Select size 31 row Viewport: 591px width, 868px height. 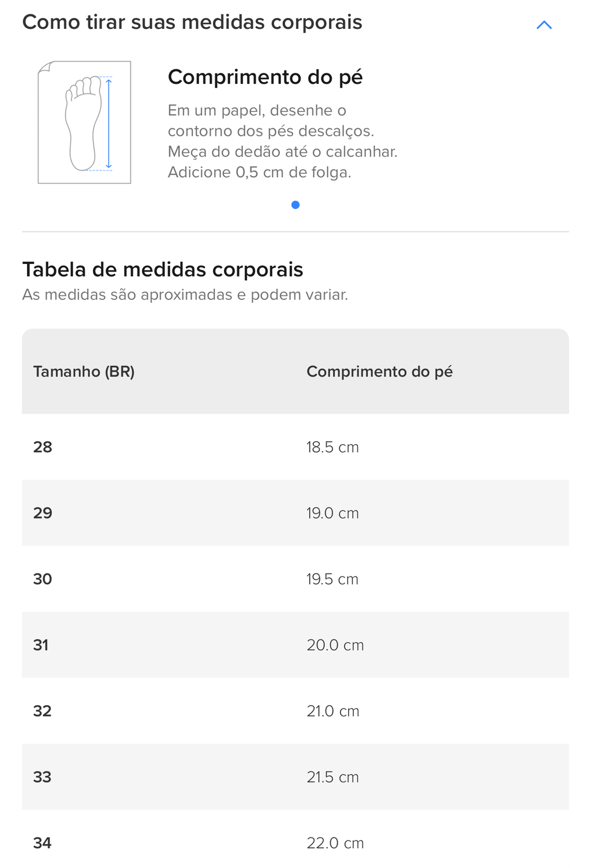(x=295, y=645)
